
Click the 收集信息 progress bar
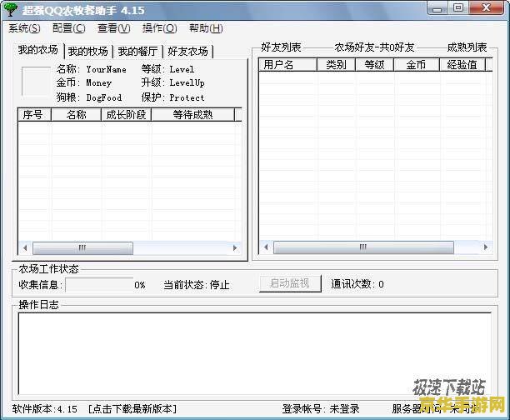tap(99, 285)
